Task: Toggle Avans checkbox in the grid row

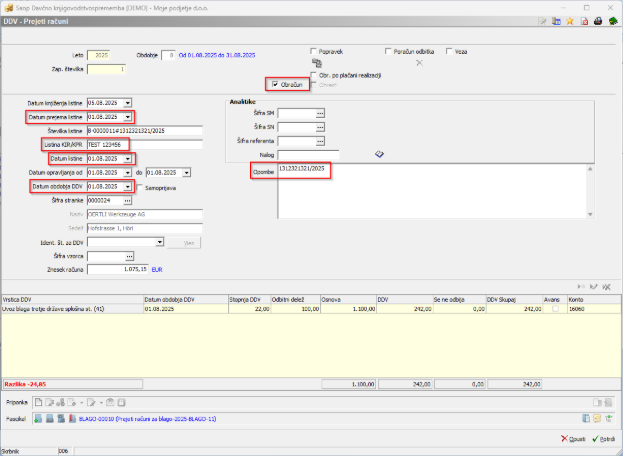Action: (x=555, y=309)
